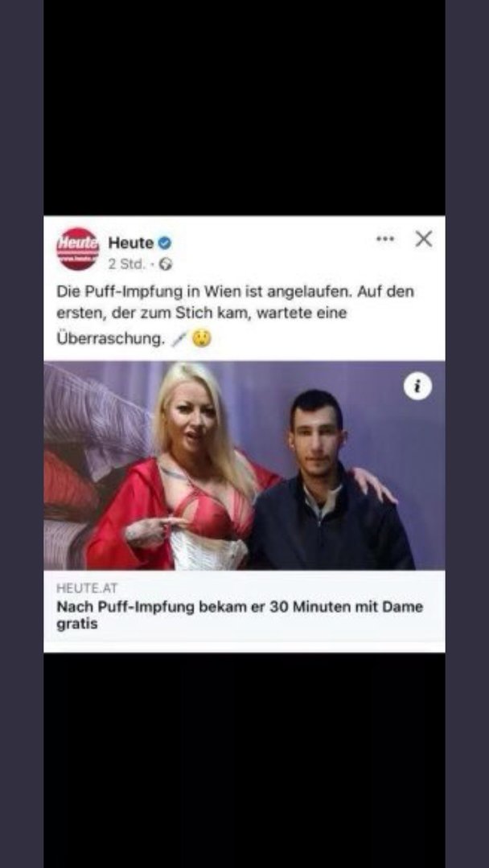489x868 pixels.
Task: Open the article preview image
Action: pyautogui.click(x=244, y=465)
